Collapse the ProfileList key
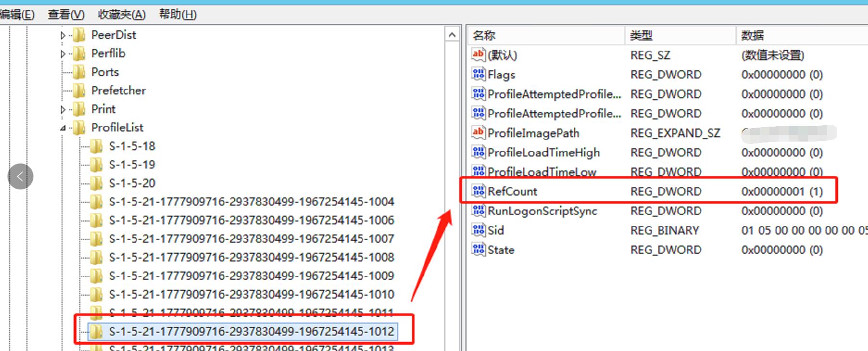Screen dimensions: 868x351 (63, 128)
